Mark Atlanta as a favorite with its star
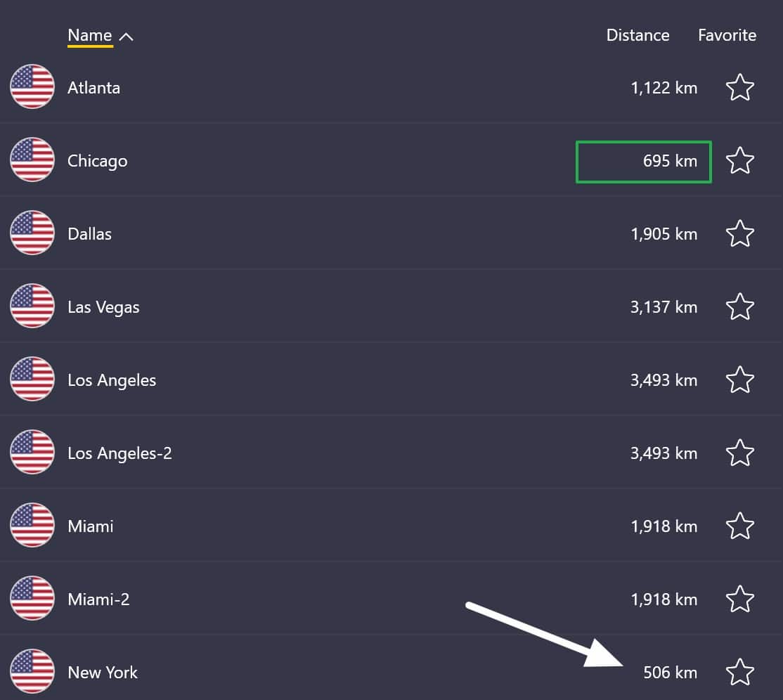The width and height of the screenshot is (783, 700). tap(739, 87)
